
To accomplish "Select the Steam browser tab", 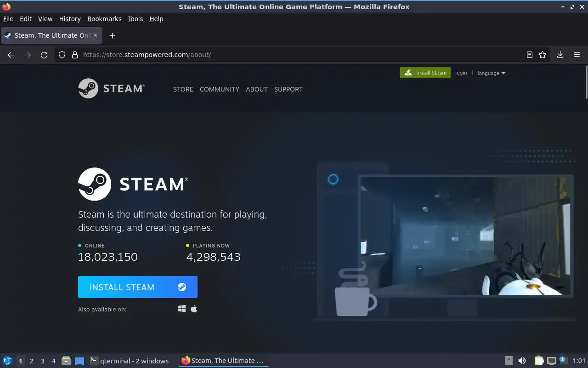I will 51,35.
